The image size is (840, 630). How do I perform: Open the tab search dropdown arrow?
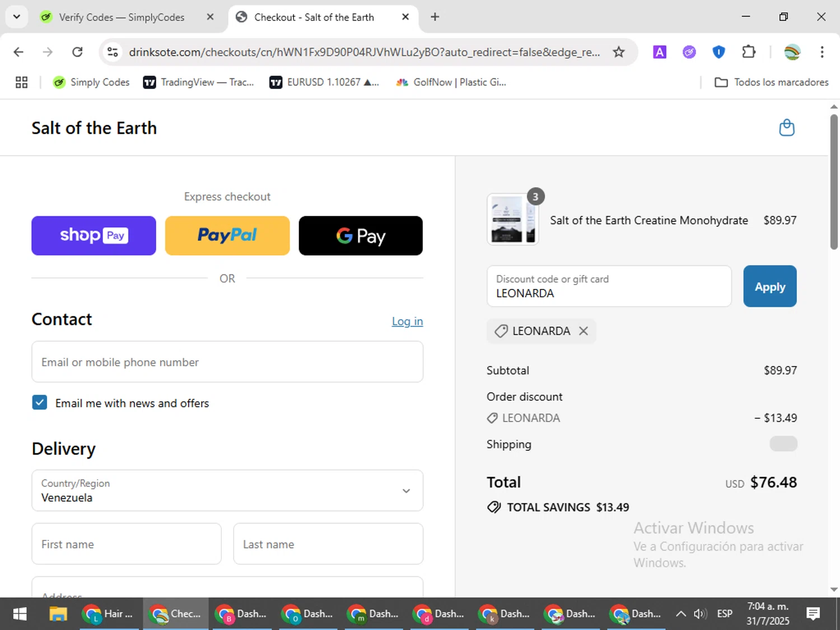click(x=17, y=17)
